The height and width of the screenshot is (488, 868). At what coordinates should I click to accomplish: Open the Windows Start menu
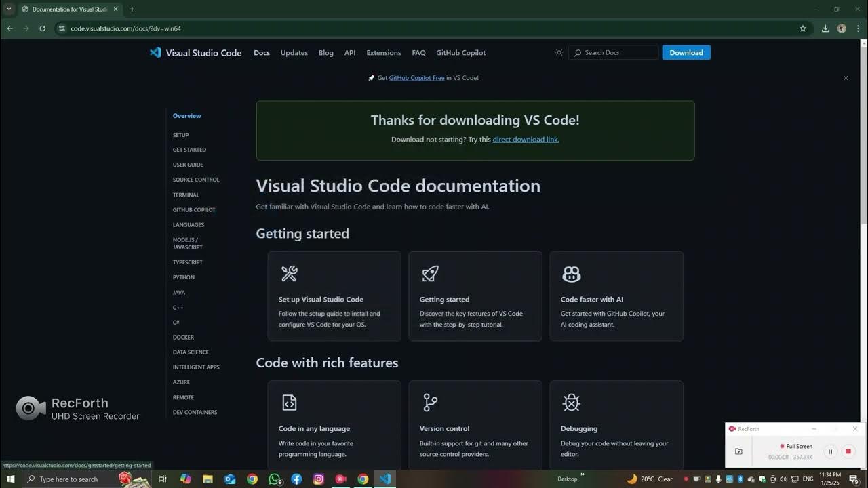[x=10, y=479]
